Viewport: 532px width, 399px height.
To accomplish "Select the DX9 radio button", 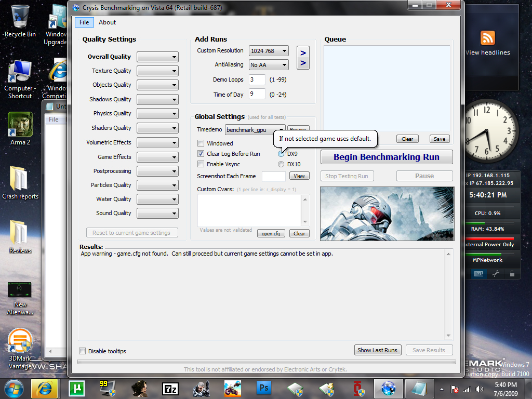I will pos(281,154).
